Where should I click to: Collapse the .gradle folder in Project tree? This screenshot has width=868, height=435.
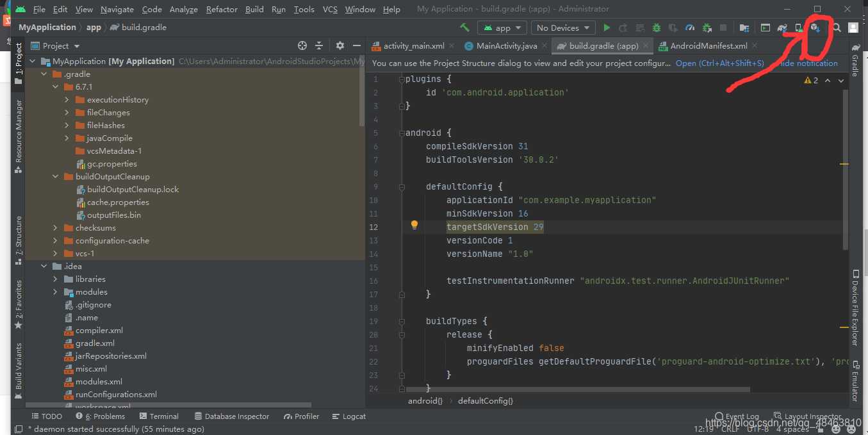(44, 74)
